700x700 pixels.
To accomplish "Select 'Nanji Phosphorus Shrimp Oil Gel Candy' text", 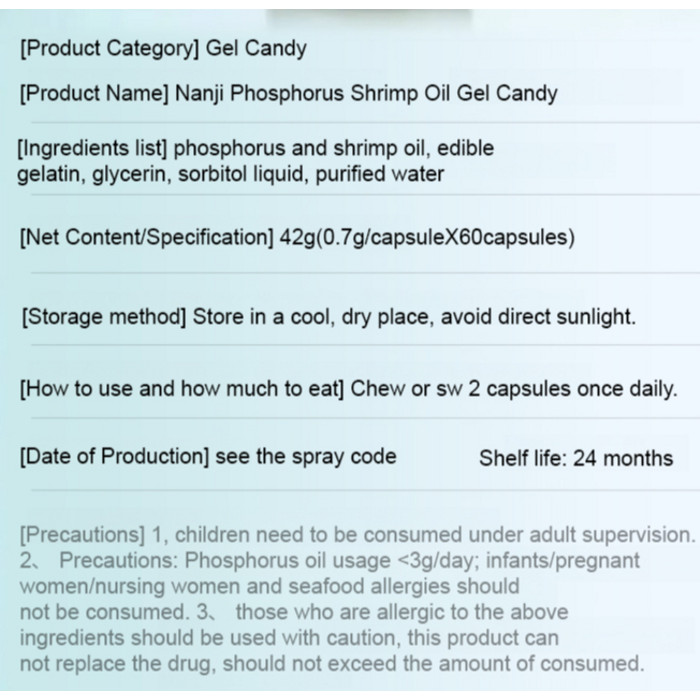I will point(366,94).
